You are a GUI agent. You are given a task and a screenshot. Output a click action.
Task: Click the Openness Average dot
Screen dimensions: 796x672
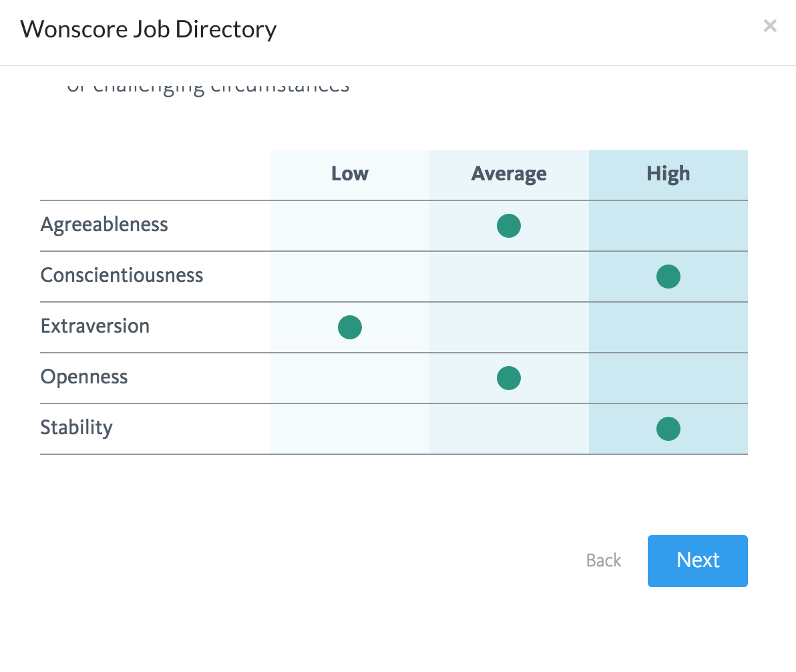point(509,378)
